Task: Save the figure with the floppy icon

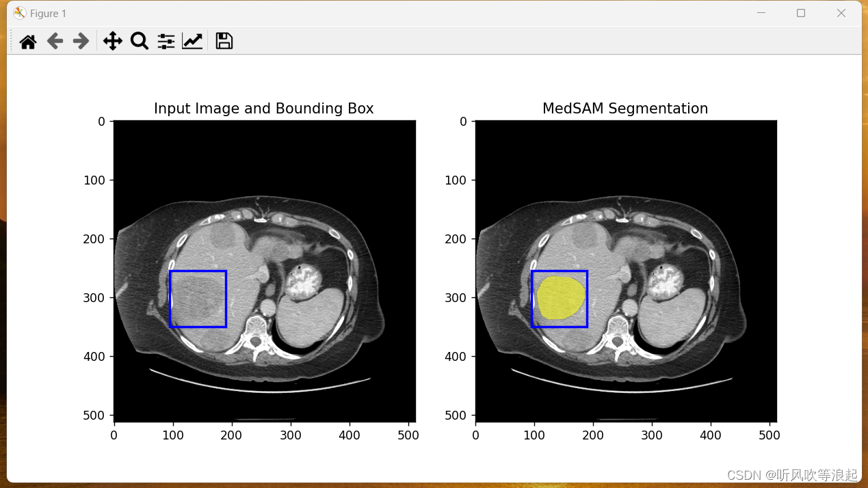Action: 224,41
